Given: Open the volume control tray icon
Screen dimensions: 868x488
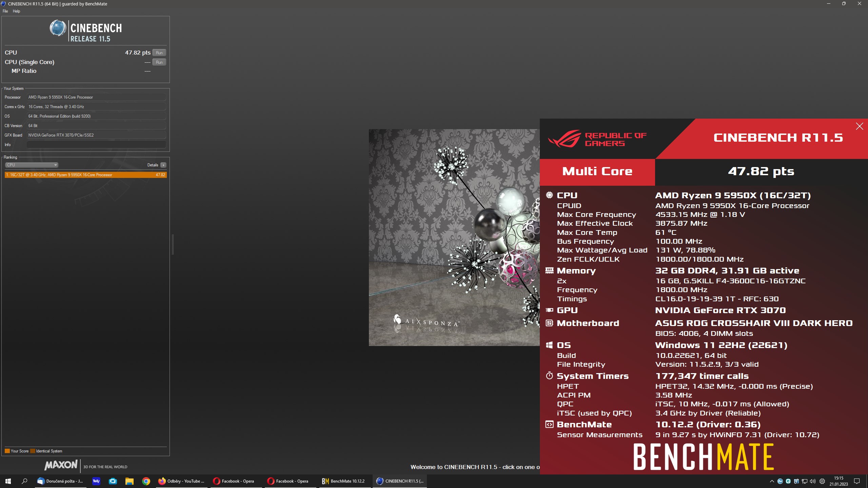Looking at the screenshot, I should 813,481.
